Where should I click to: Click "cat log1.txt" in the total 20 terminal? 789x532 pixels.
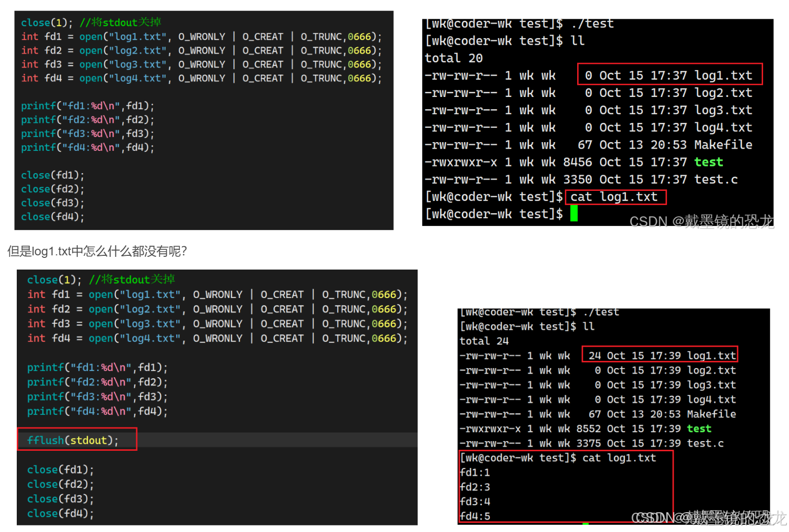click(x=614, y=197)
